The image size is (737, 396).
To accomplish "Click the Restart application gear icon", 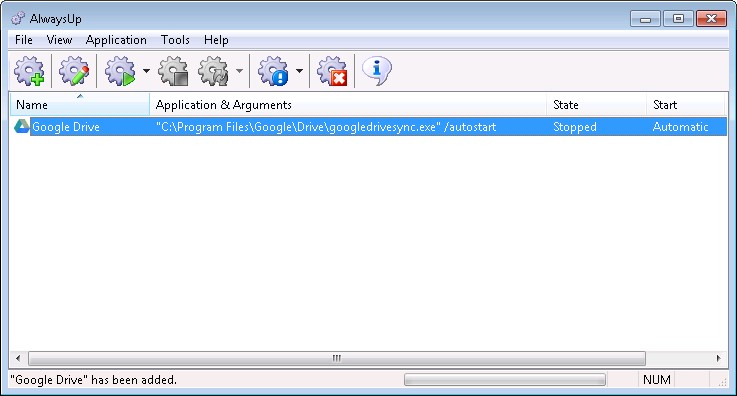I will pyautogui.click(x=213, y=71).
